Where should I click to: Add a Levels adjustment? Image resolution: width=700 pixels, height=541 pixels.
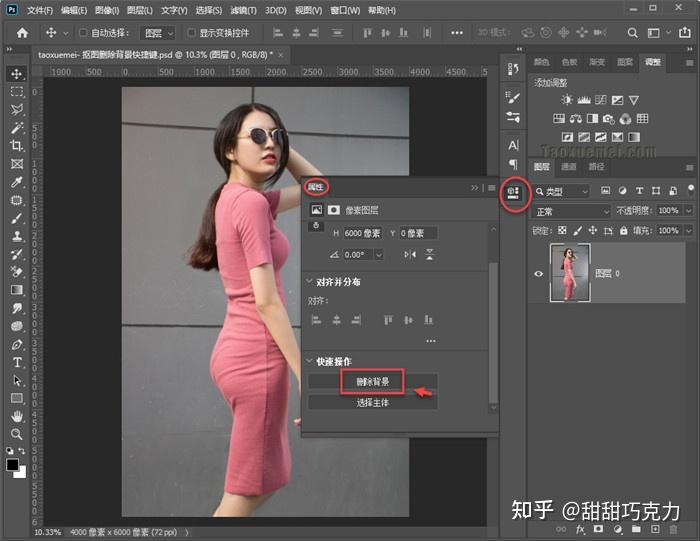click(x=583, y=100)
